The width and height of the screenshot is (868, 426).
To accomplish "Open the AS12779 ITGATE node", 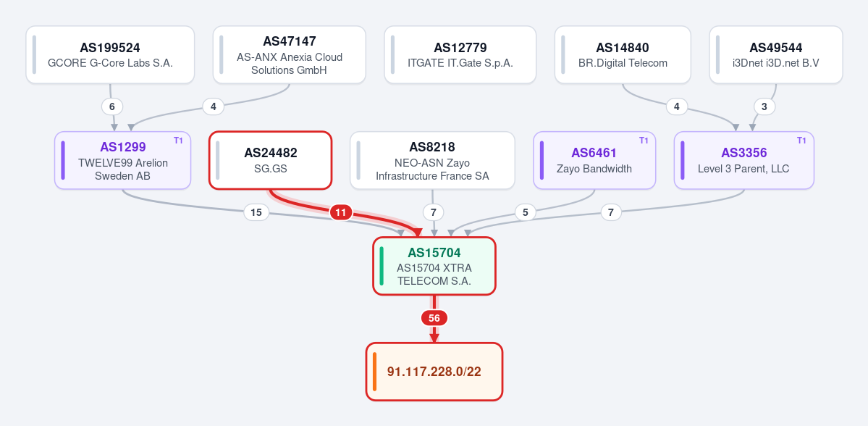I will (x=460, y=55).
